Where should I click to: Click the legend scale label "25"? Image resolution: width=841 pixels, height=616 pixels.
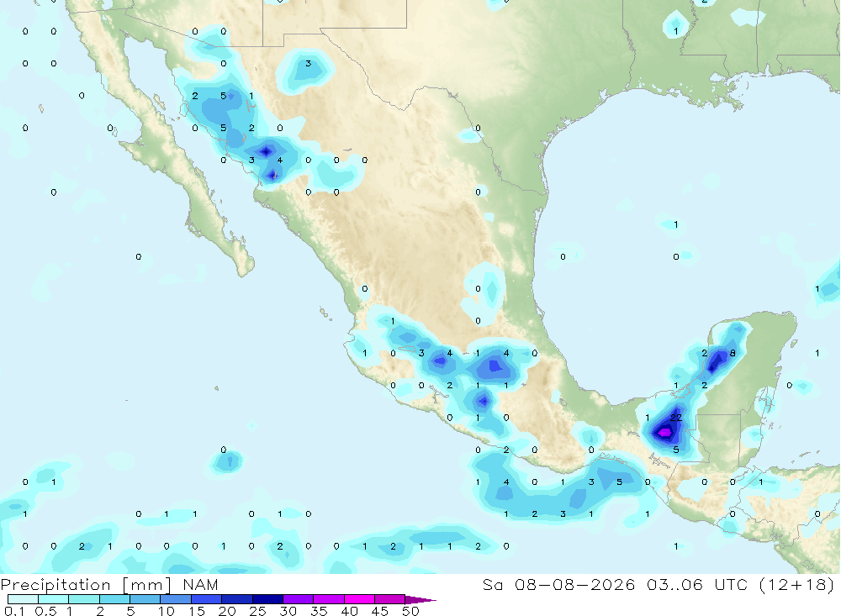coord(257,611)
